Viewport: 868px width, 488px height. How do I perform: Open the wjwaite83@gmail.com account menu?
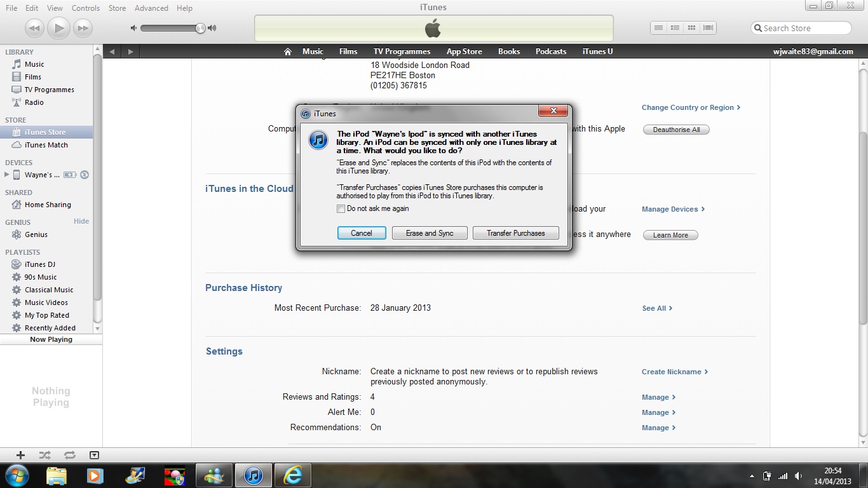(x=813, y=51)
